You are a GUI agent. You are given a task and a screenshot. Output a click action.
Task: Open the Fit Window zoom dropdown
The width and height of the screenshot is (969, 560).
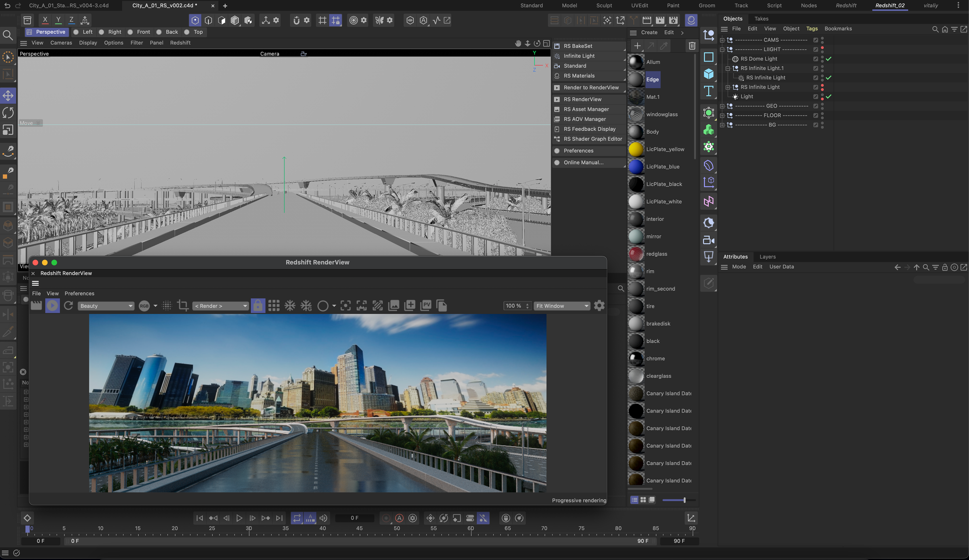562,306
